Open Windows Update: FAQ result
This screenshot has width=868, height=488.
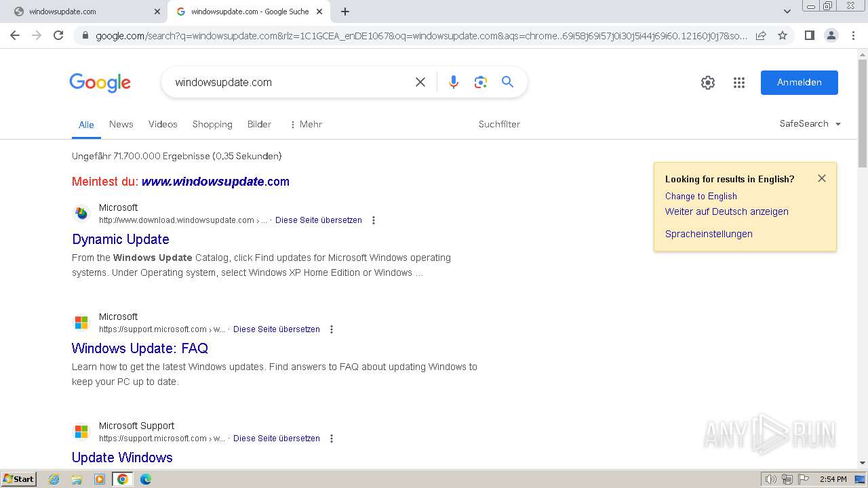tap(140, 348)
